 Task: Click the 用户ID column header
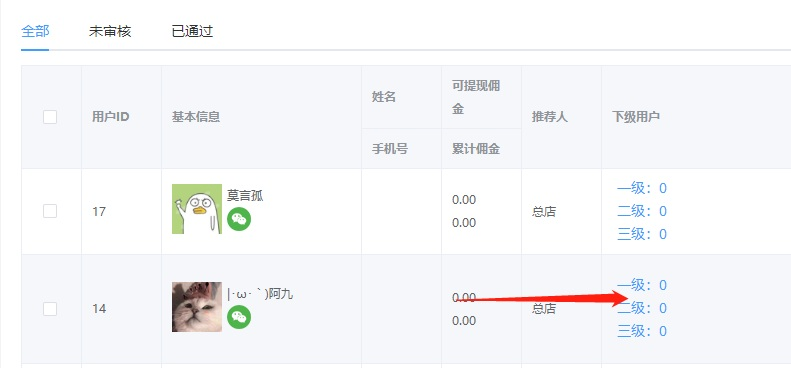[x=111, y=117]
